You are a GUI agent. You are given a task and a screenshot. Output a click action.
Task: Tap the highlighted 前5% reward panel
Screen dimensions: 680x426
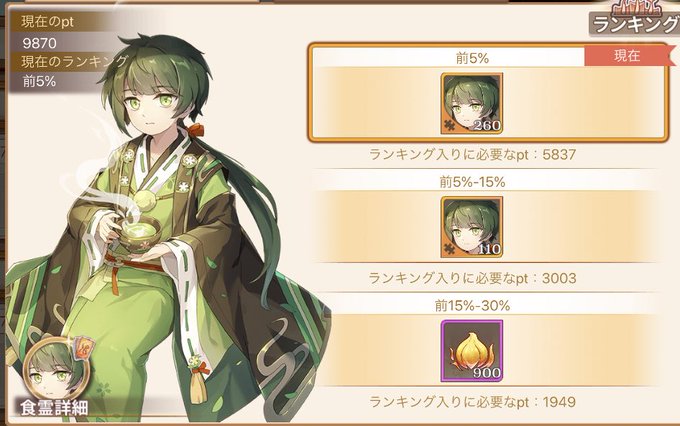tap(488, 92)
